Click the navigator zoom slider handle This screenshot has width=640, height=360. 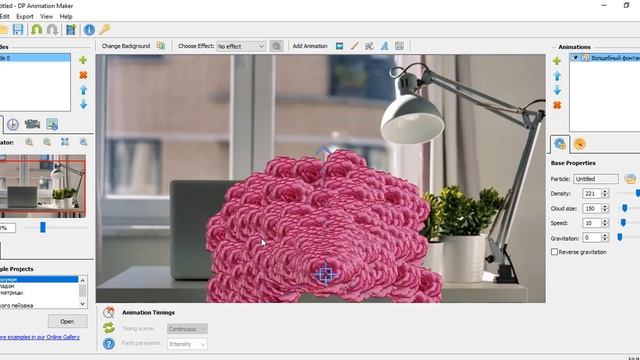pos(42,227)
